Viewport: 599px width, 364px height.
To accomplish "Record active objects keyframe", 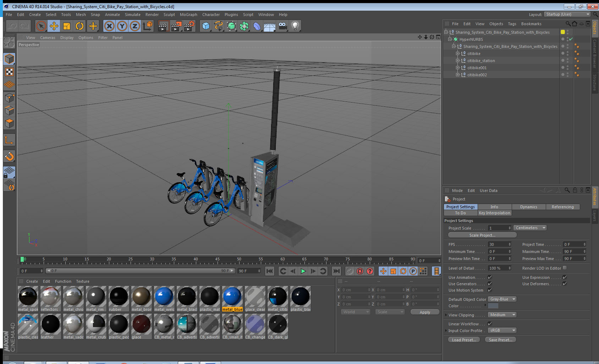I will (x=350, y=271).
